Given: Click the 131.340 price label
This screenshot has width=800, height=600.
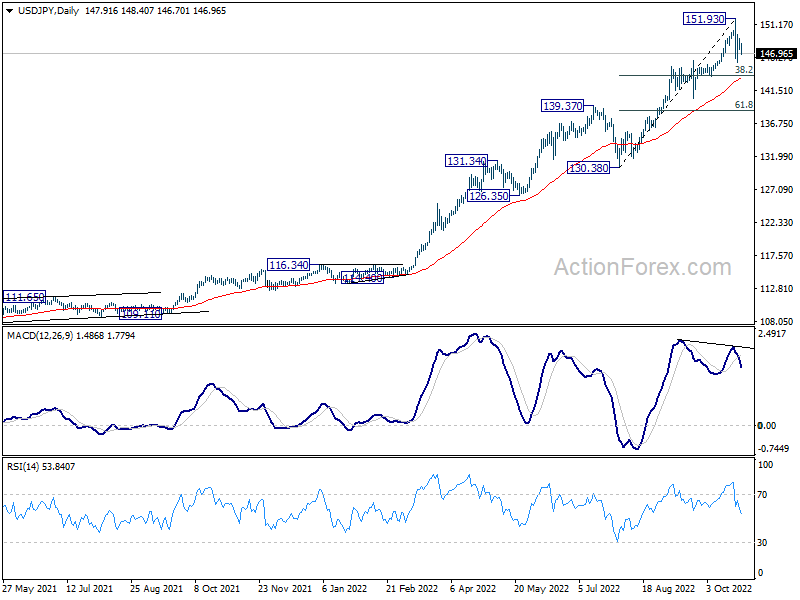Looking at the screenshot, I should [466, 161].
